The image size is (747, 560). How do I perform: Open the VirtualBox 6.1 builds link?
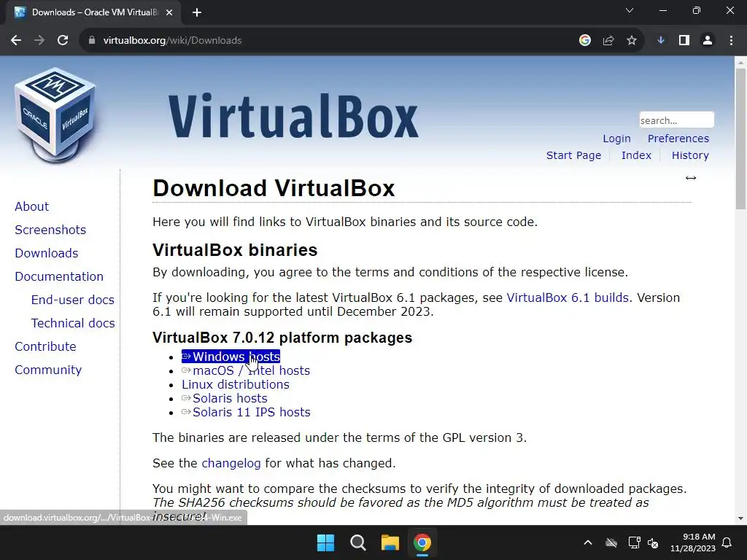click(568, 297)
